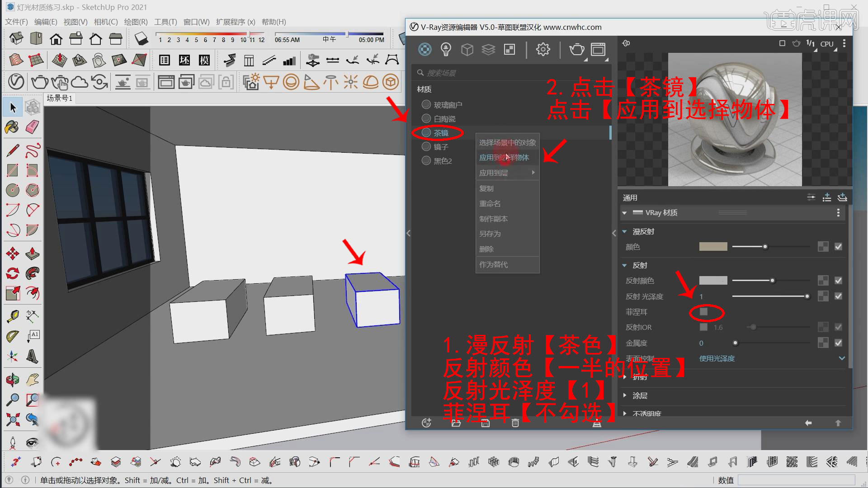Toggle reflection glossiness texture checkbox
This screenshot has height=488, width=868.
coord(838,296)
